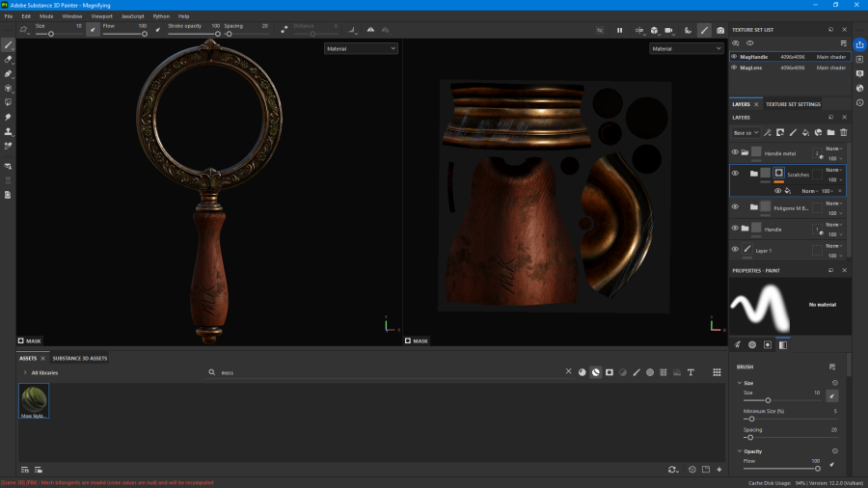The image size is (868, 488).
Task: Expand the All libraries tree
Action: pos(25,372)
